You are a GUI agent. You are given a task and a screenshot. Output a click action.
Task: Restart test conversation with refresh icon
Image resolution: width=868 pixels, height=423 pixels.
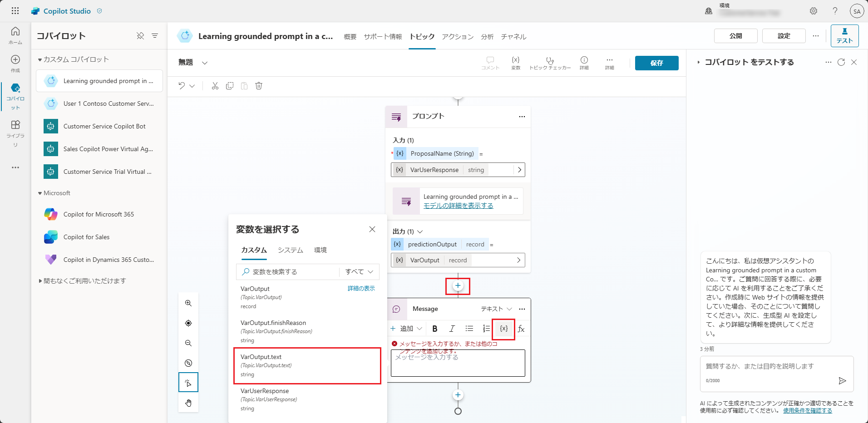point(841,62)
